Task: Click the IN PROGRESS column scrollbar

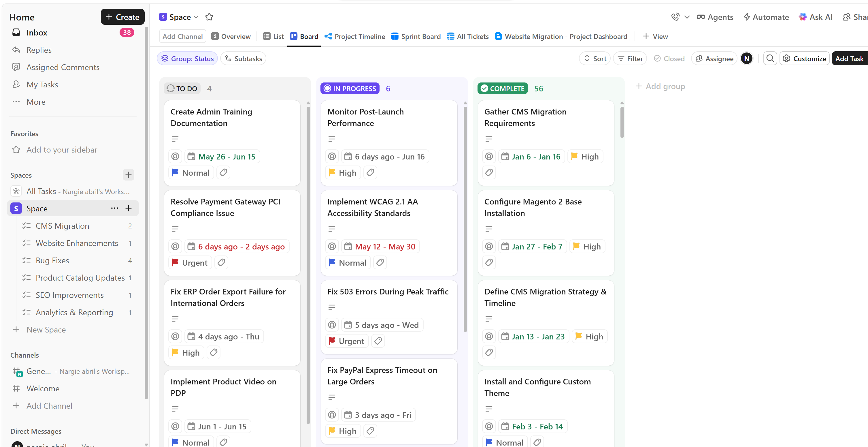Action: 465,219
